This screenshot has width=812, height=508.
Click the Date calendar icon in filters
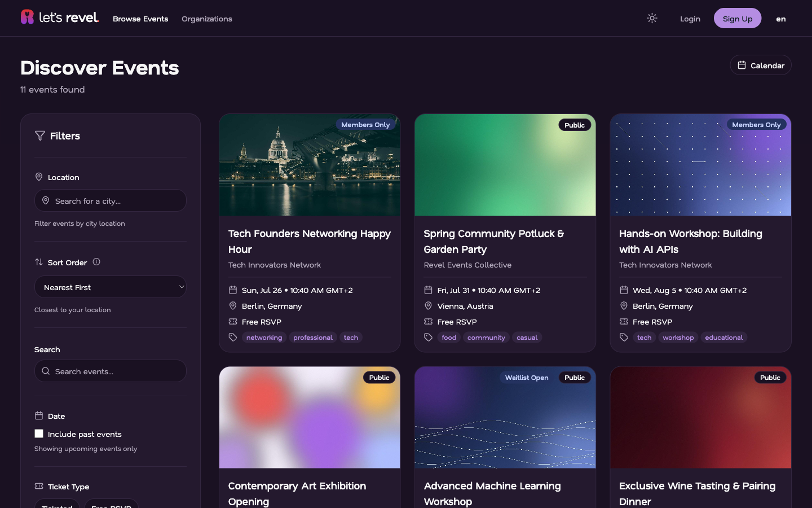pyautogui.click(x=39, y=415)
